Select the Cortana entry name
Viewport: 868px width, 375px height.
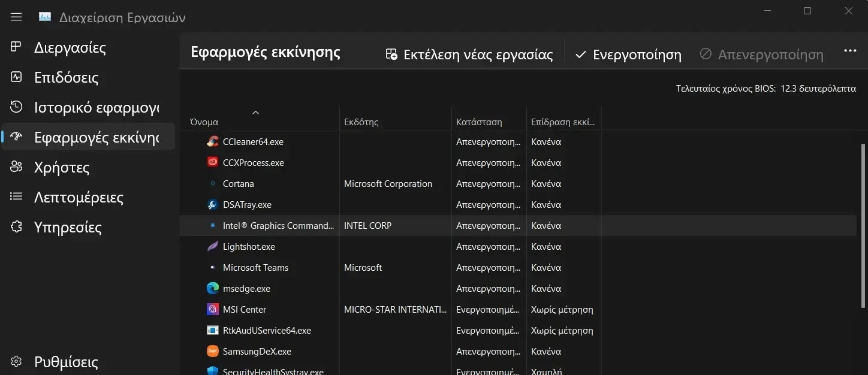239,184
